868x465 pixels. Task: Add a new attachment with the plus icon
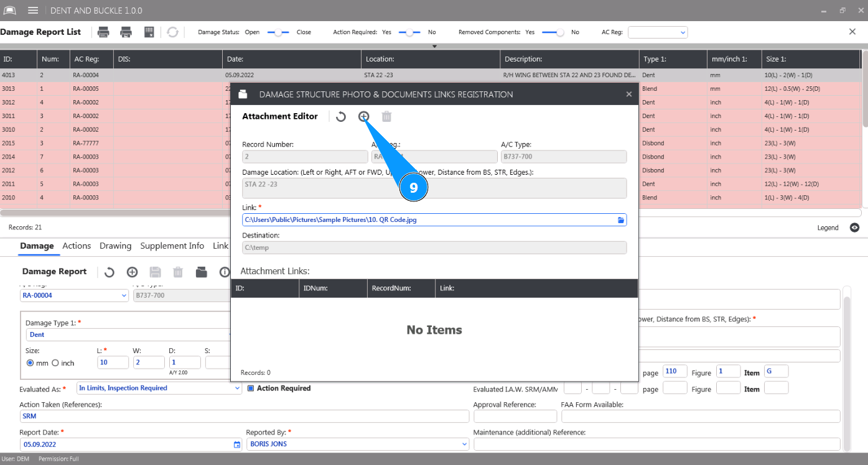click(364, 116)
